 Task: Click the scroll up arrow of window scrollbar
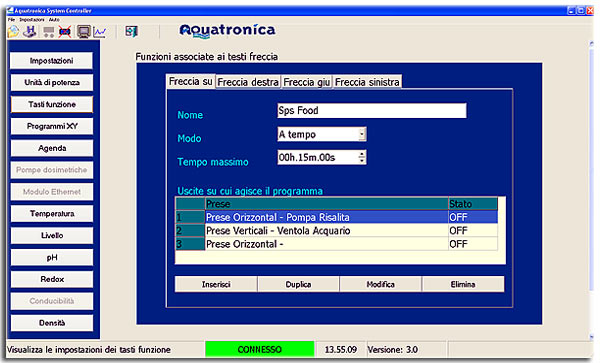[592, 44]
